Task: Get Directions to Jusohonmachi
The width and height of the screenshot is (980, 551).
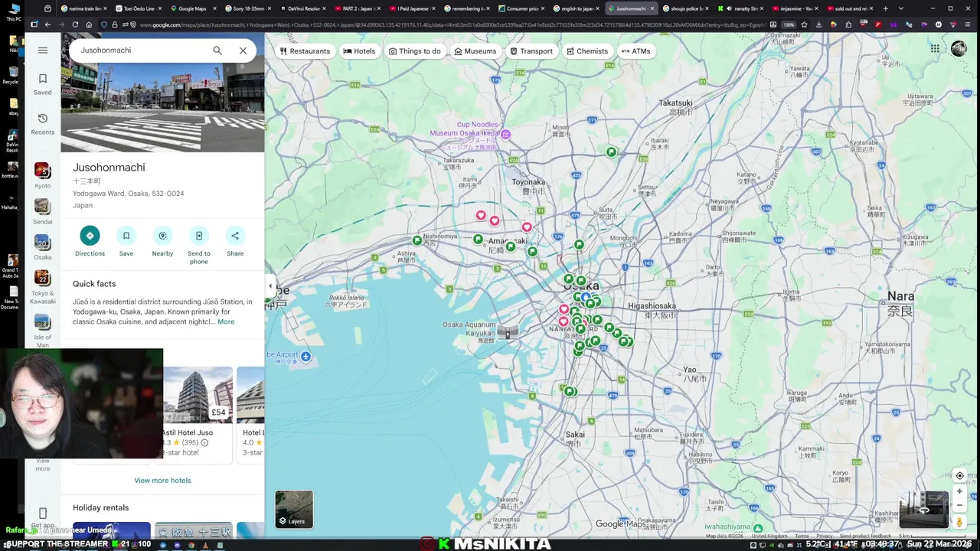Action: point(90,242)
